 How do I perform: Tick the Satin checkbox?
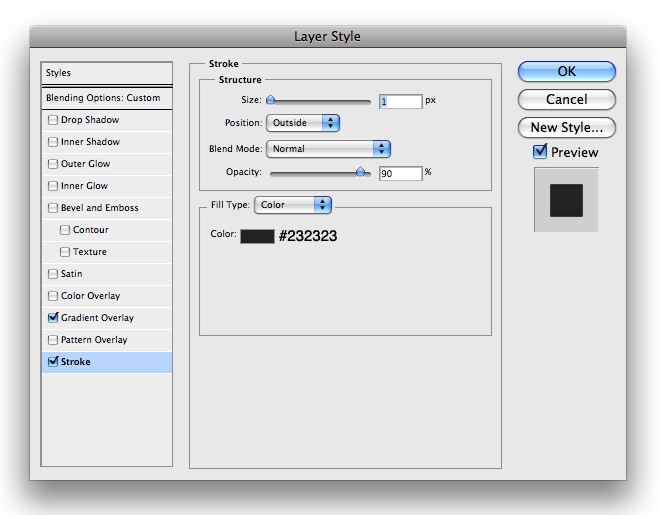point(53,274)
